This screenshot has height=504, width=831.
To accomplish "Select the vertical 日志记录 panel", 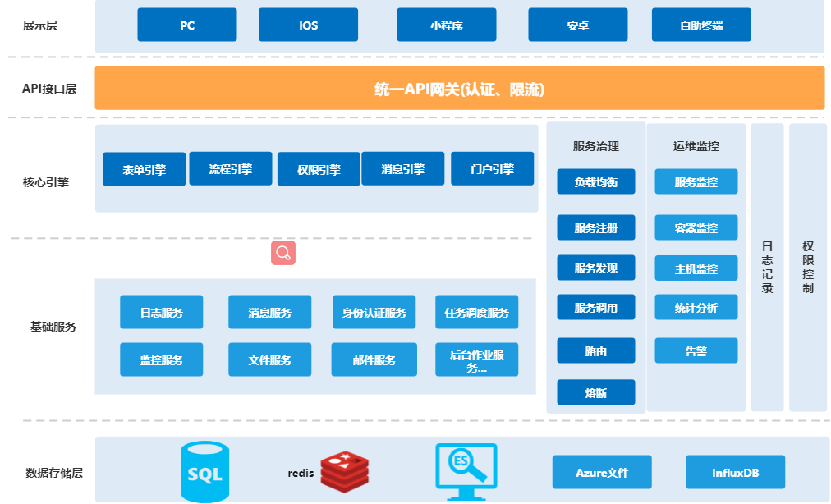I will click(x=767, y=268).
